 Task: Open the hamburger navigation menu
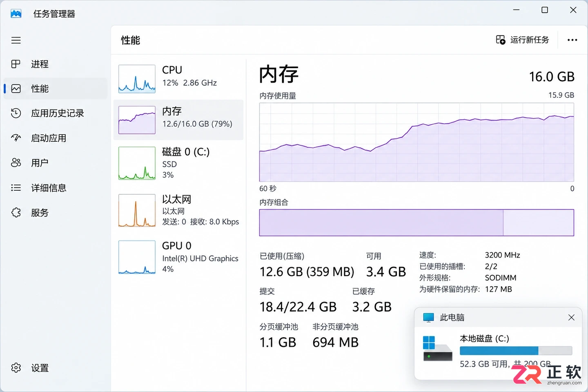(16, 40)
